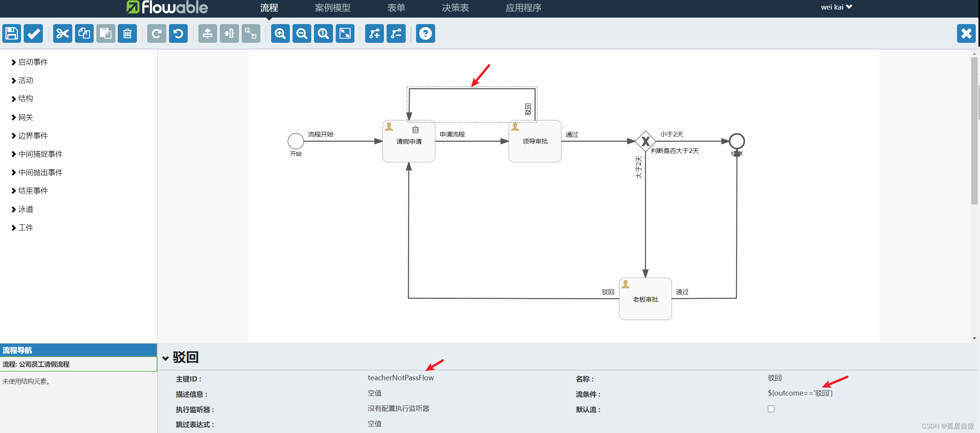Switch to the 应用程序 tab
Viewport: 980px width, 433px height.
523,8
